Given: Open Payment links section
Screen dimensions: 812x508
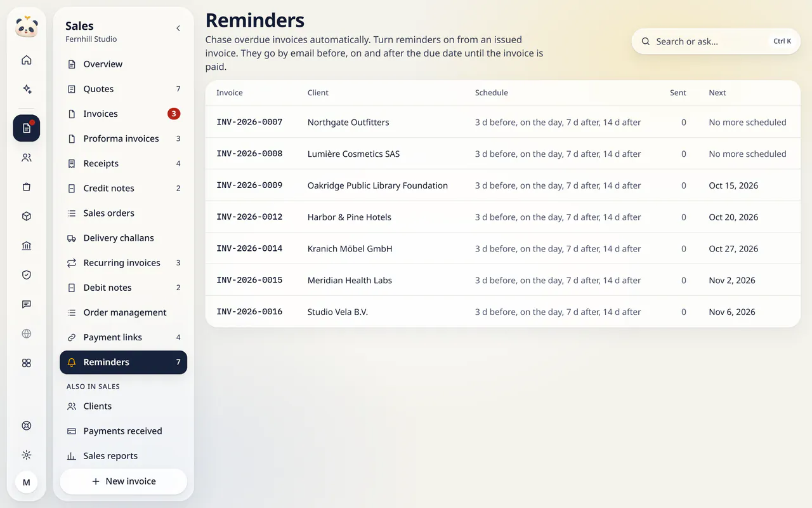Looking at the screenshot, I should click(124, 337).
